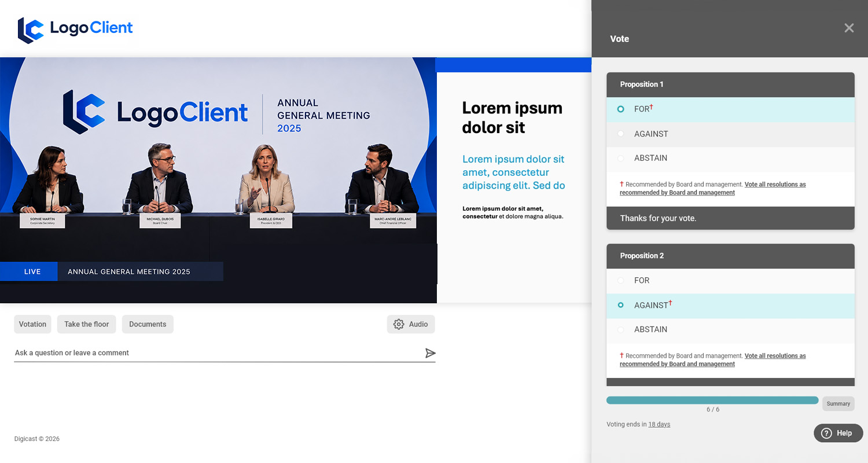
Task: Click the Take the floor button
Action: 87,324
